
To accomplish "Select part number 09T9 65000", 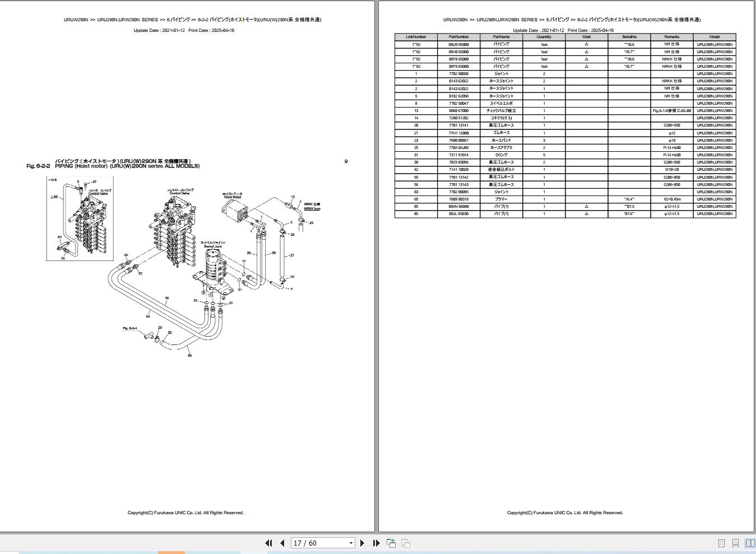I will pyautogui.click(x=458, y=66).
